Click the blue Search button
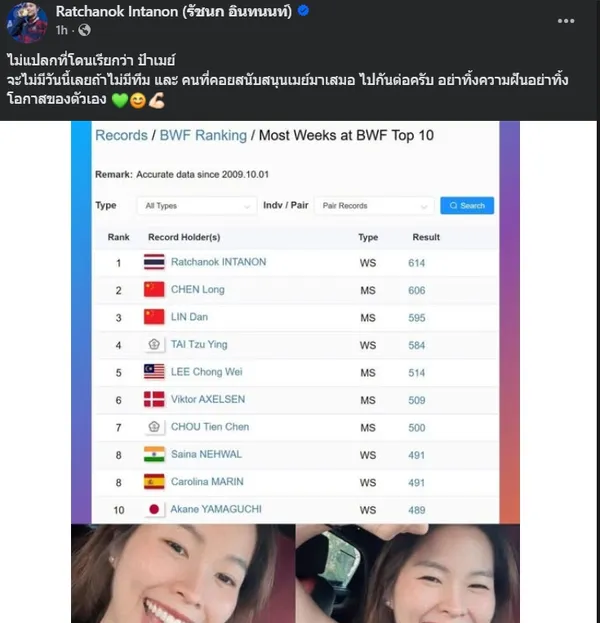 (467, 205)
